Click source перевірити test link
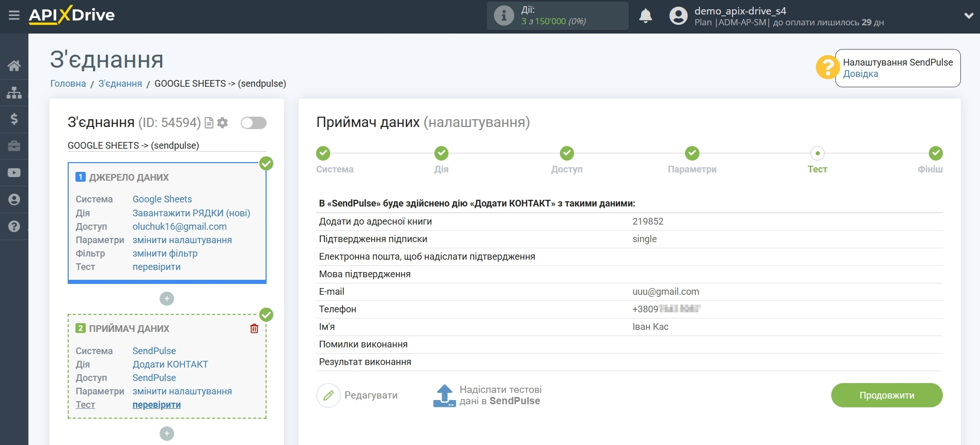This screenshot has height=445, width=980. click(156, 267)
